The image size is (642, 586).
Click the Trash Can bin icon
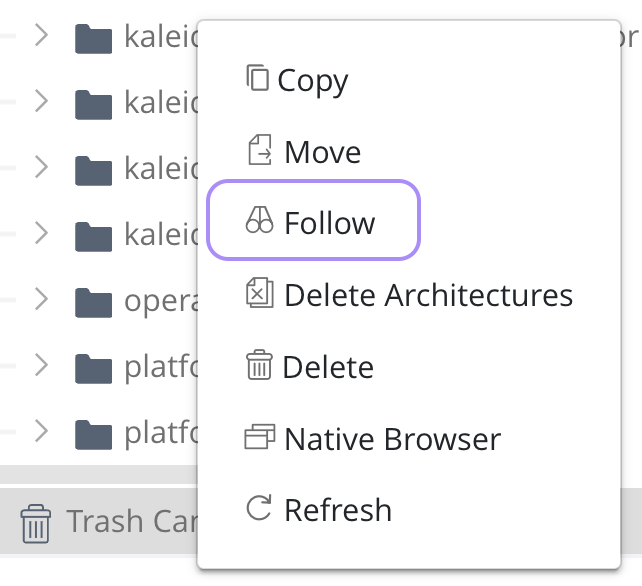point(36,523)
